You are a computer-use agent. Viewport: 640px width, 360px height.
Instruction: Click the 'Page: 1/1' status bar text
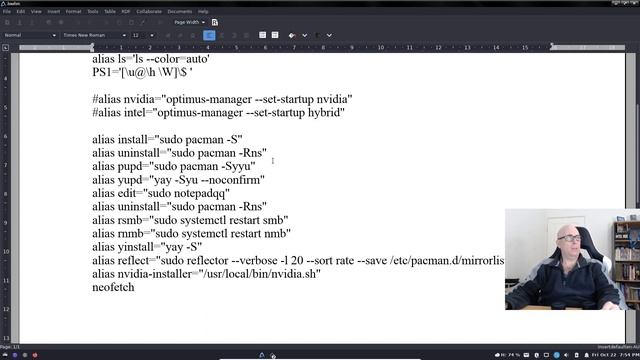coord(10,347)
